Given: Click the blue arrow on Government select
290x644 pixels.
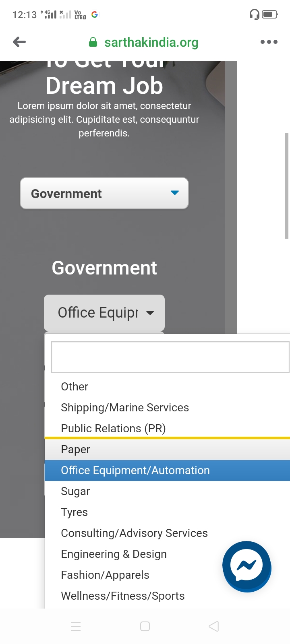Looking at the screenshot, I should coord(175,193).
